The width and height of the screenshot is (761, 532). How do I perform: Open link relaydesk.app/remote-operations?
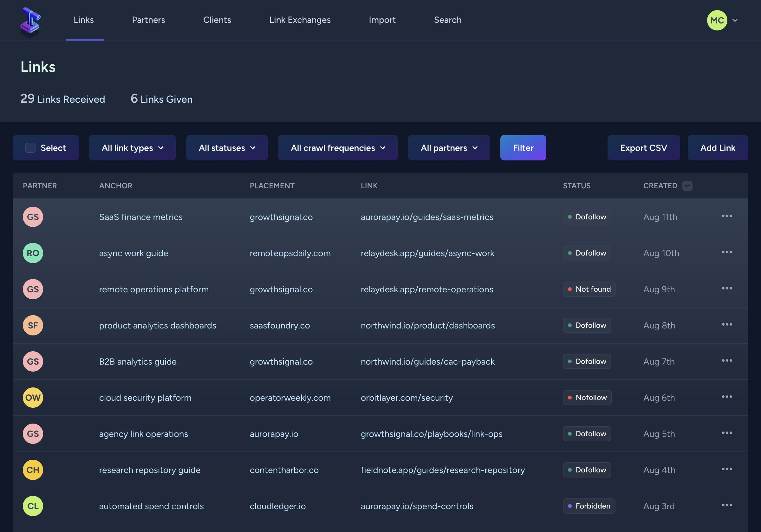point(427,289)
